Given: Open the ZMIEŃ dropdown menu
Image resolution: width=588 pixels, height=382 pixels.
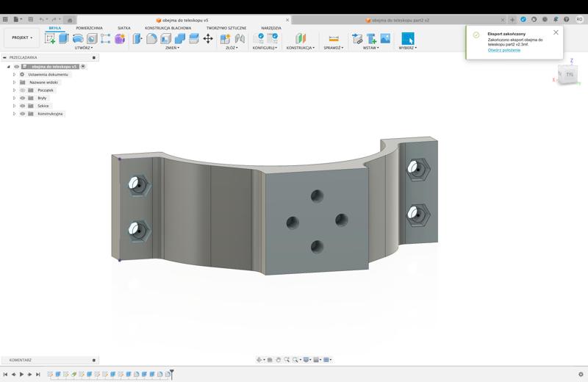Looking at the screenshot, I should click(x=172, y=48).
